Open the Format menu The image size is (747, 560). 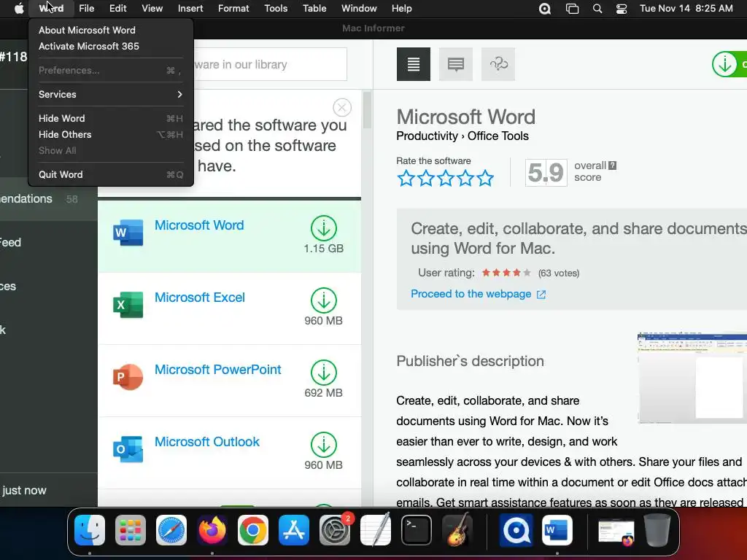[233, 9]
